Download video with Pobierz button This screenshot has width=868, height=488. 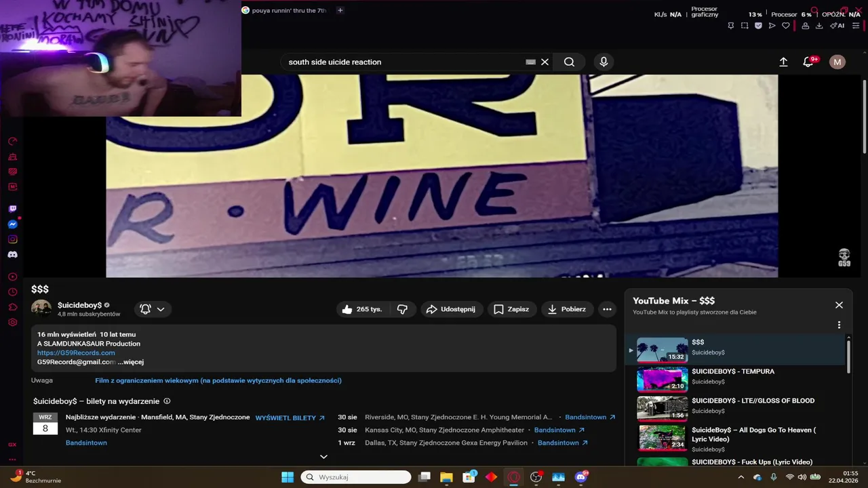pos(567,309)
